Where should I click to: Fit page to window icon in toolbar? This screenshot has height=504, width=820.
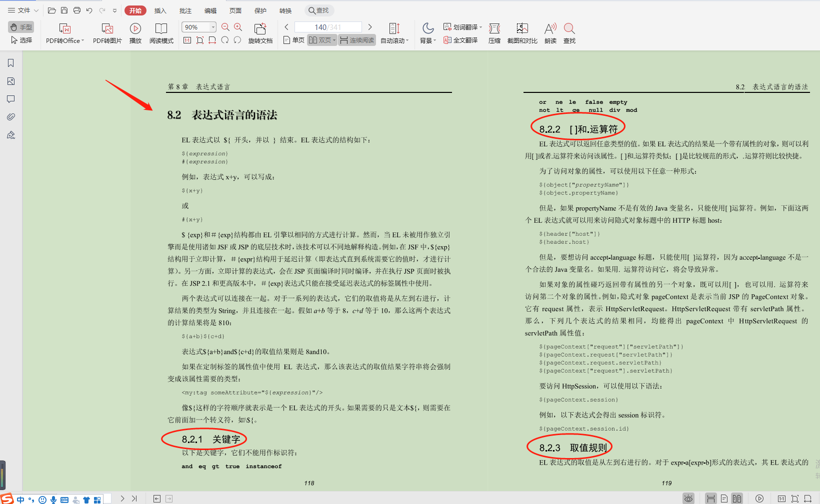(x=200, y=40)
